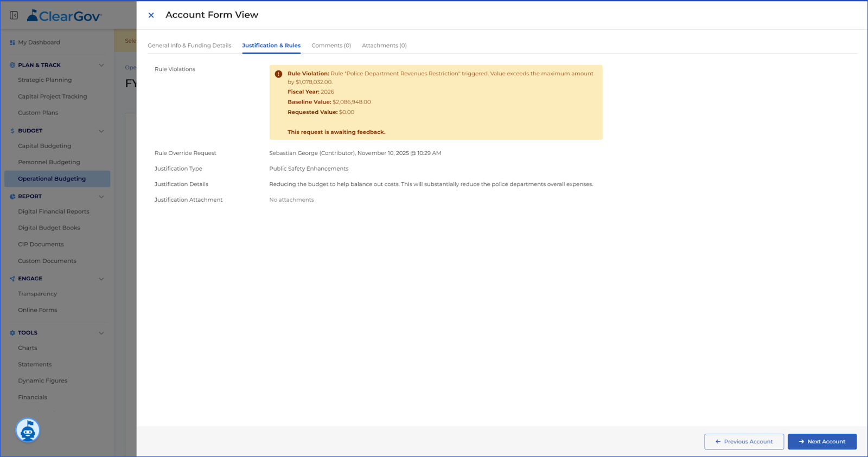Image resolution: width=868 pixels, height=457 pixels.
Task: Switch to General Info & Funding Details tab
Action: coord(189,46)
